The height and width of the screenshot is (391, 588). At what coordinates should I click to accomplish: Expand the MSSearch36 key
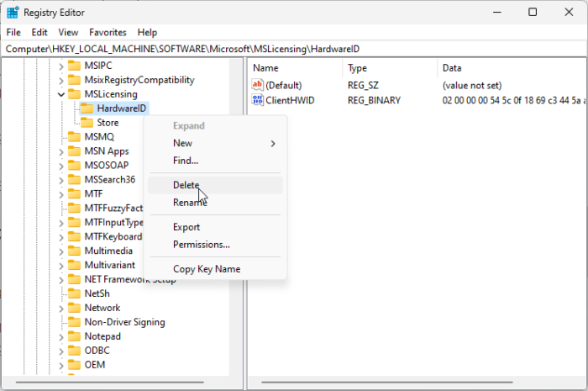(x=61, y=181)
